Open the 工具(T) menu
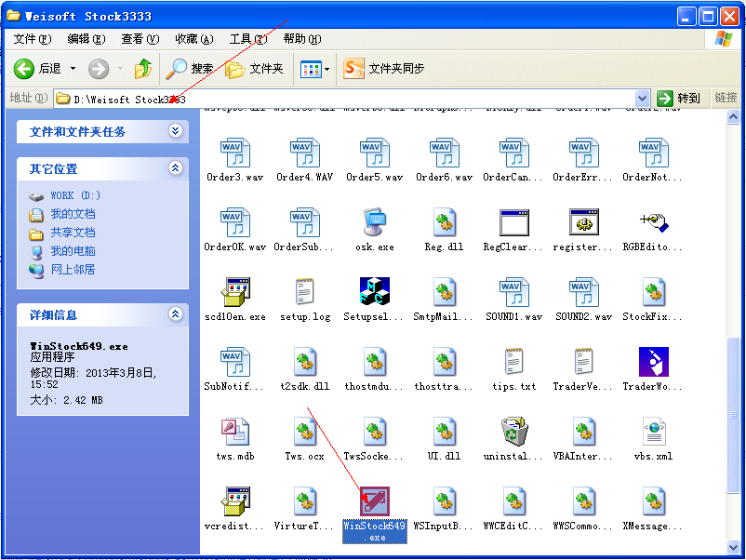The height and width of the screenshot is (560, 746). [247, 39]
